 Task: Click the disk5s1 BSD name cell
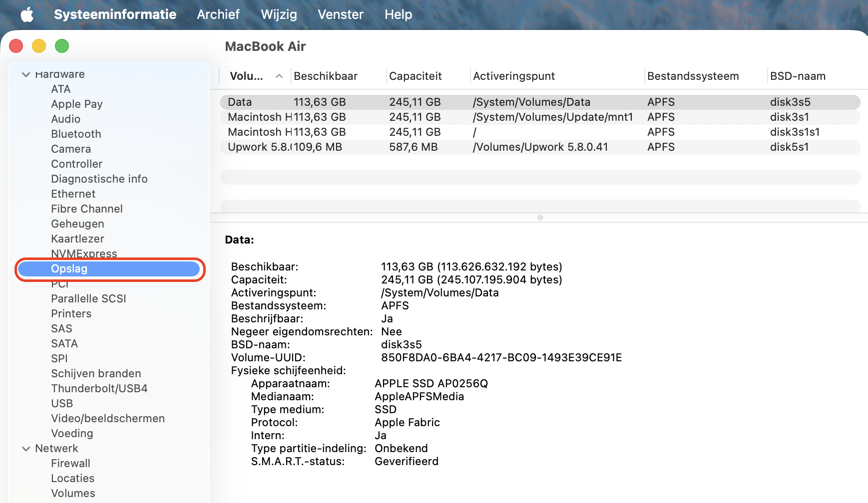coord(789,147)
